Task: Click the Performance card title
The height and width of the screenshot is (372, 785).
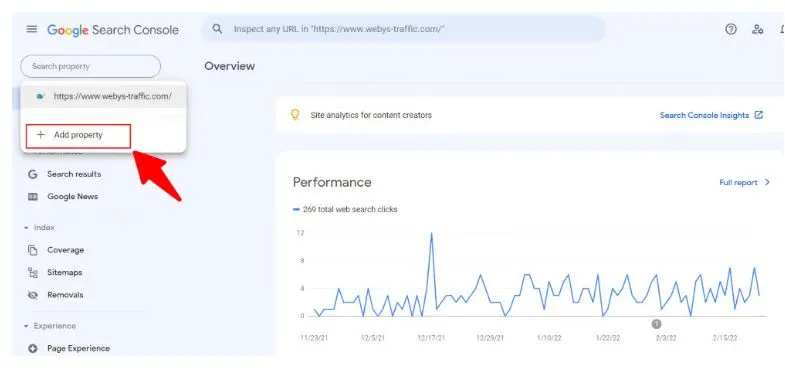Action: pyautogui.click(x=332, y=182)
